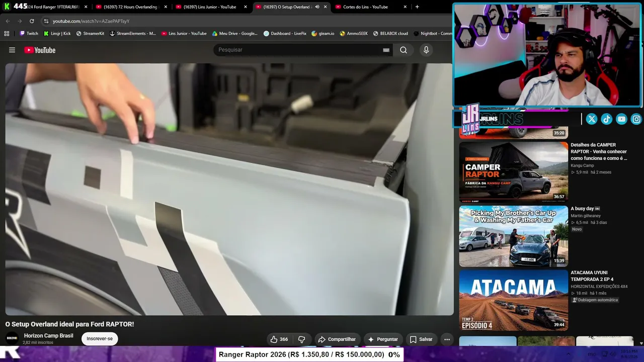Image resolution: width=644 pixels, height=362 pixels.
Task: Open the Horizon Camp Brasil channel avatar
Action: [12, 338]
